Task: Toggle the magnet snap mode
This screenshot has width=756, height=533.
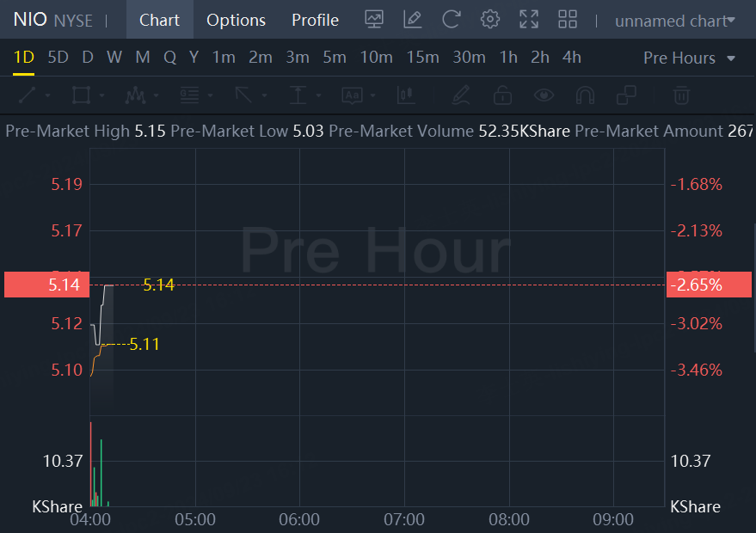Action: (585, 95)
